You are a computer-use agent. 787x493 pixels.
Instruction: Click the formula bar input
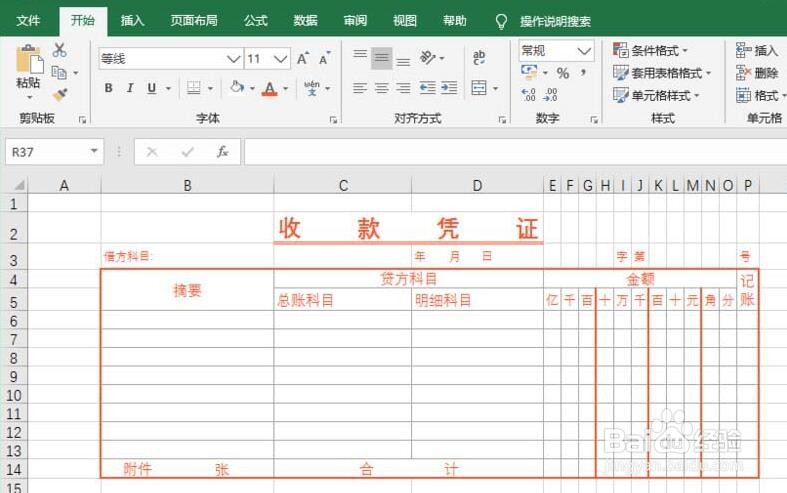point(515,152)
